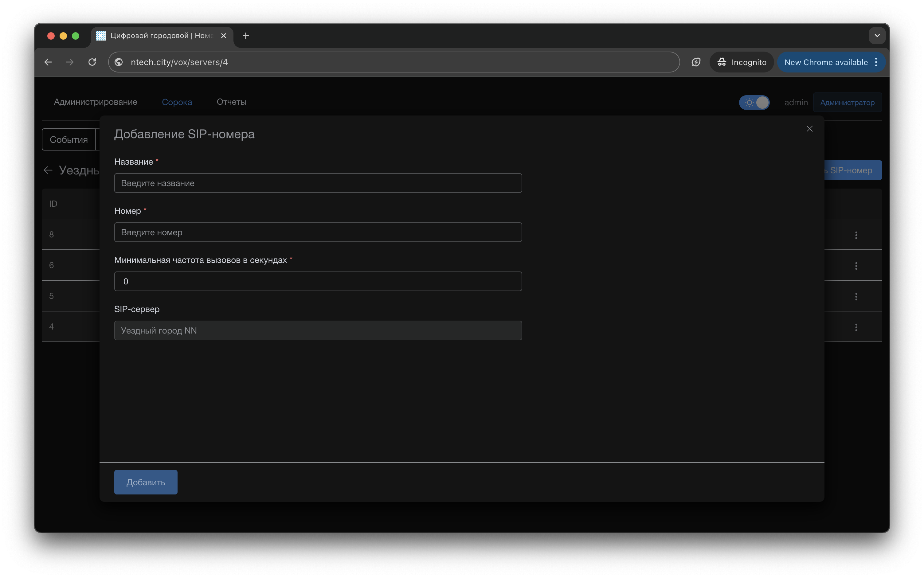Click back arrow next to server title
924x578 pixels.
(48, 170)
